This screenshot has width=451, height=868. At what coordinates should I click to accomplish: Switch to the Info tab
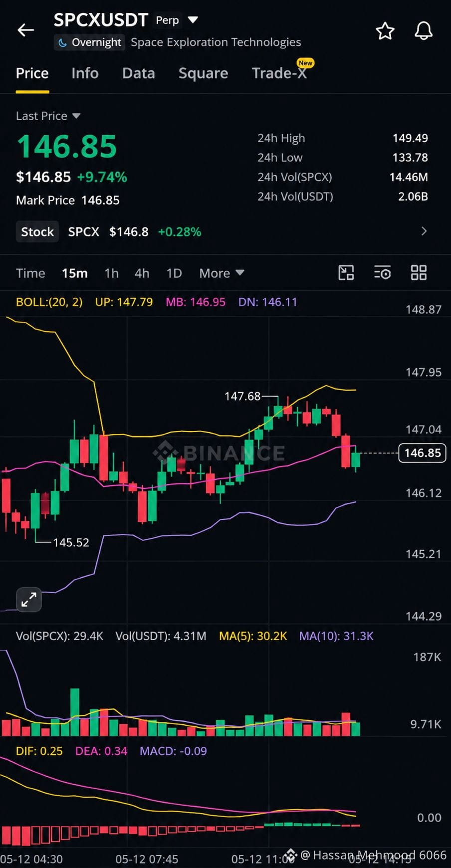85,73
